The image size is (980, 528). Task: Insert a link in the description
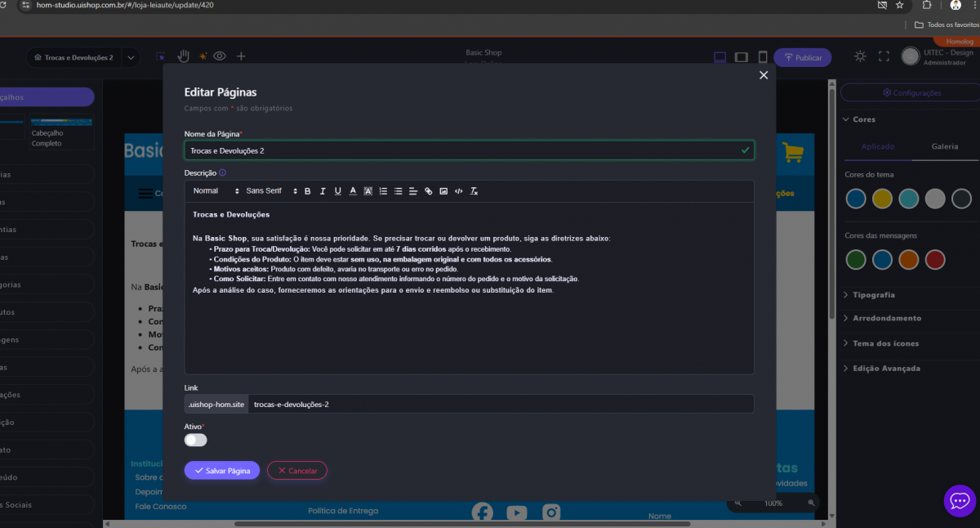click(x=429, y=191)
